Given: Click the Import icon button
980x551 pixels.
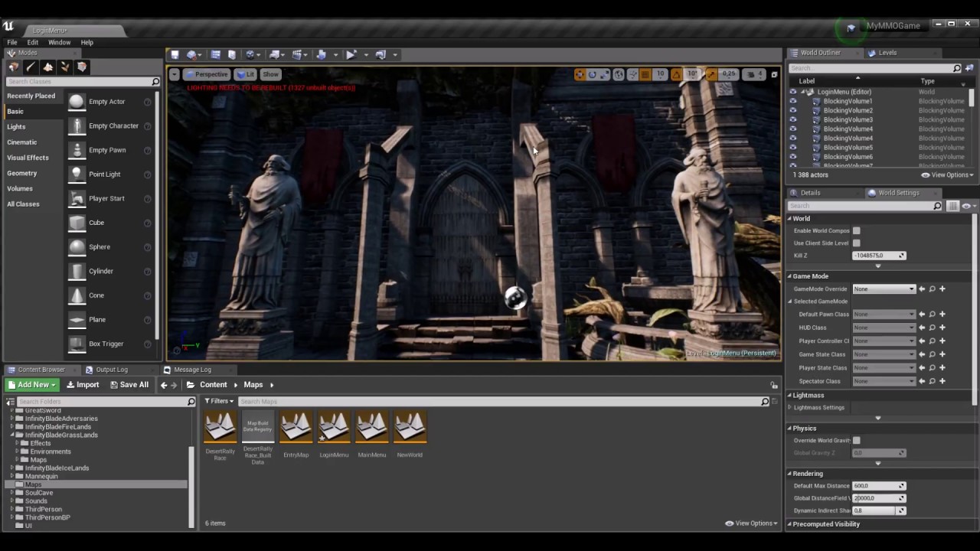Looking at the screenshot, I should 83,385.
